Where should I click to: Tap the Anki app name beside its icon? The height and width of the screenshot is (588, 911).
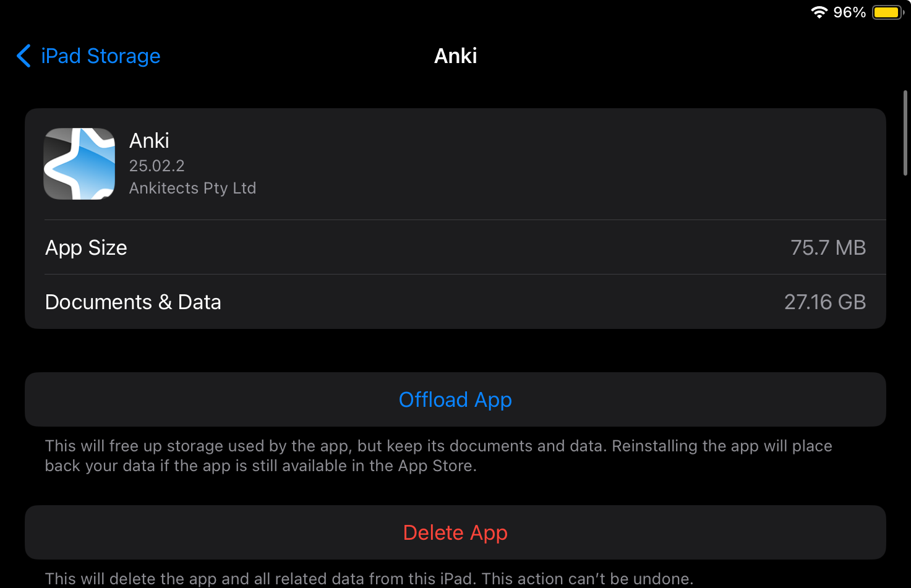(149, 141)
